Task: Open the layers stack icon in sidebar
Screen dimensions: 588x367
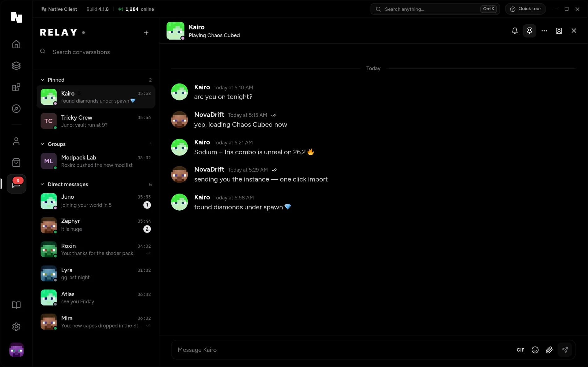Action: tap(16, 66)
